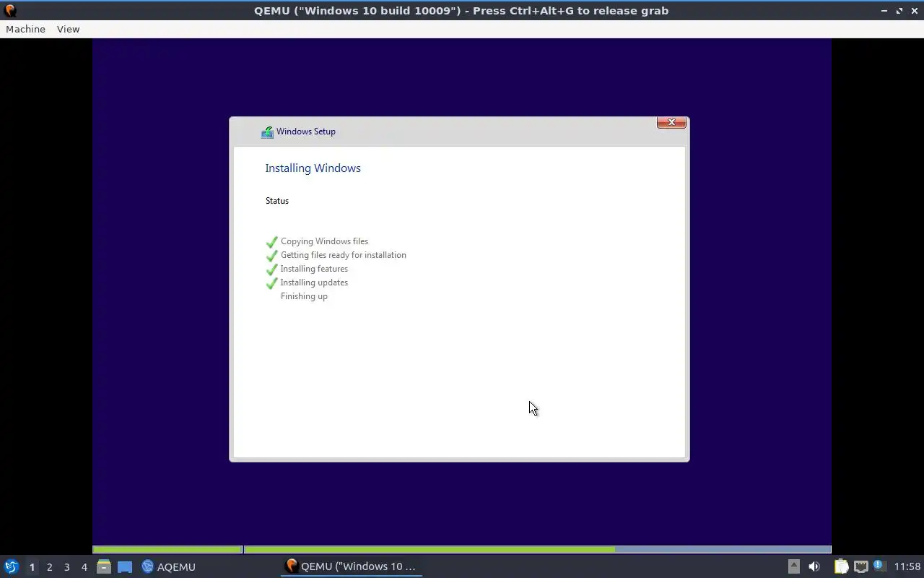Click the 'Finishing up' status text

304,296
